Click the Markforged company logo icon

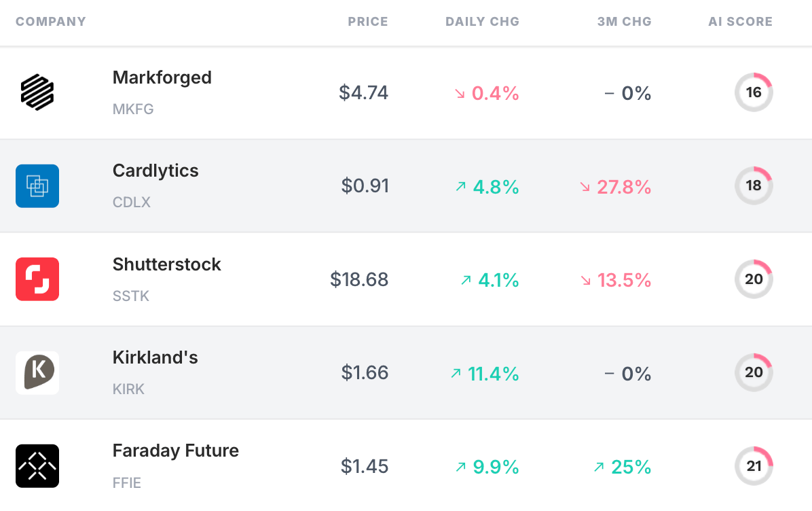37,92
